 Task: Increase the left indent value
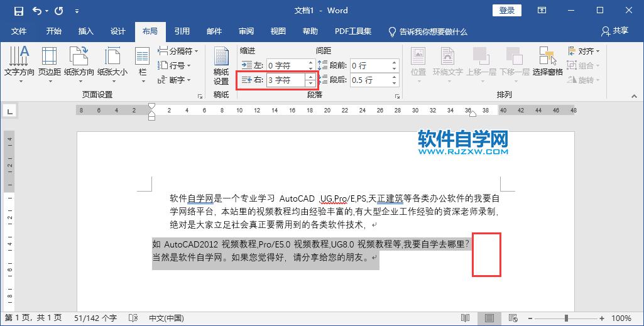click(311, 63)
